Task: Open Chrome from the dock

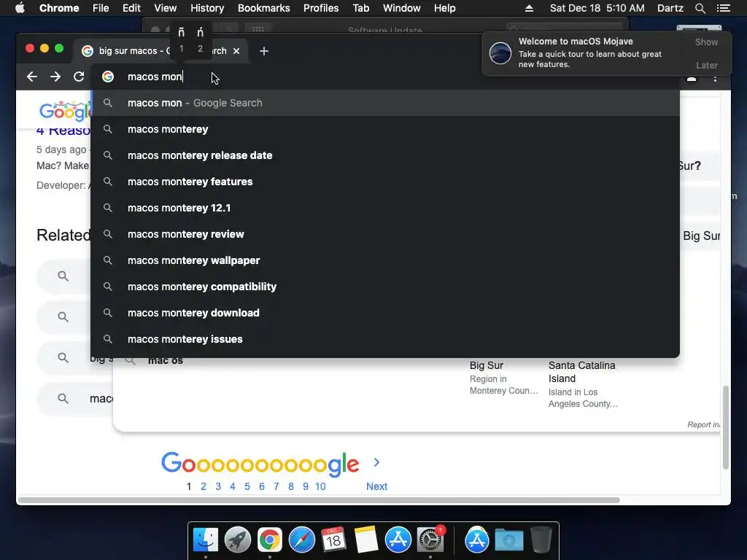Action: 270,540
